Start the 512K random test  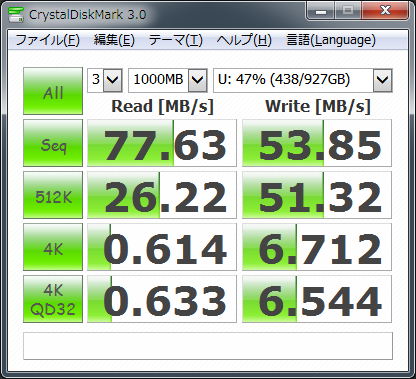click(x=53, y=195)
